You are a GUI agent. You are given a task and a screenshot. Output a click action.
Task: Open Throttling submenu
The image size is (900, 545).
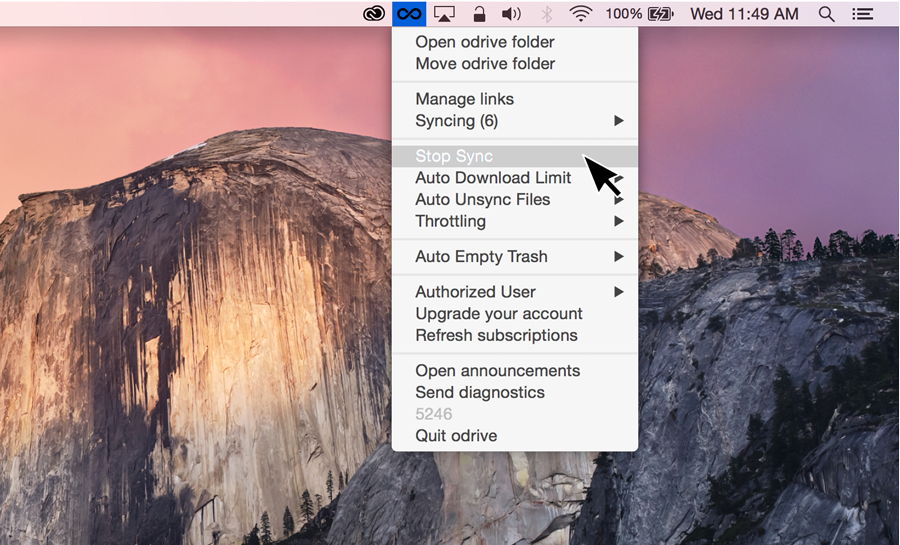tap(515, 221)
